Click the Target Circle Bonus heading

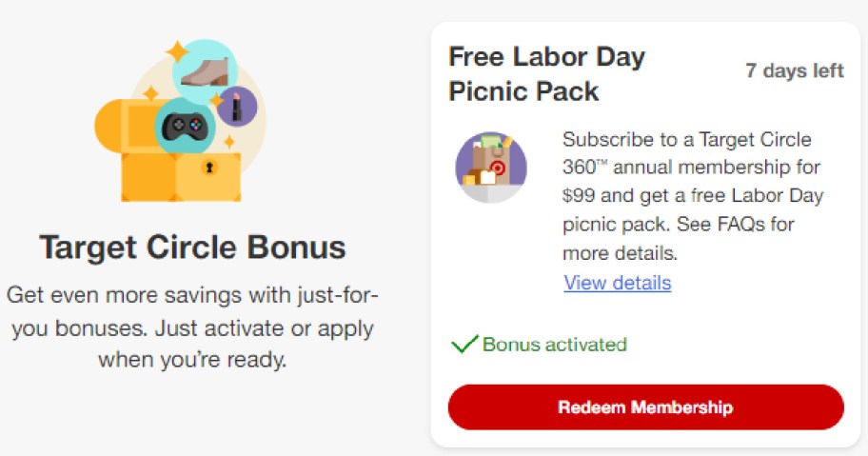point(192,248)
